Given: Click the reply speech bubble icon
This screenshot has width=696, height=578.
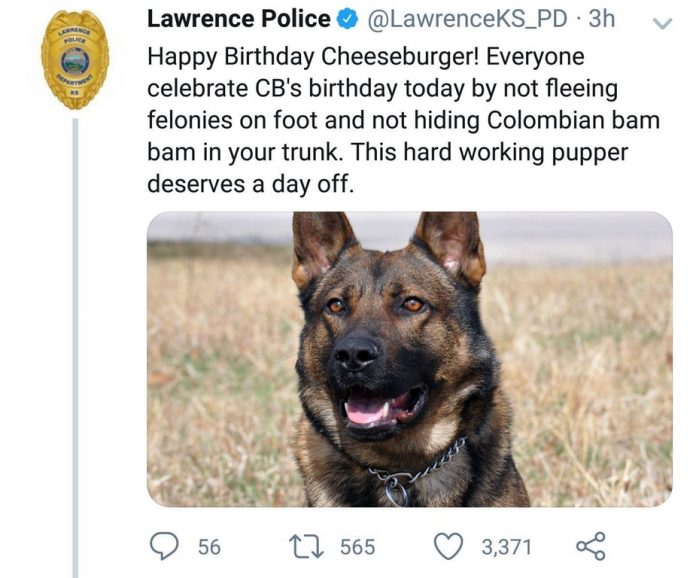Looking at the screenshot, I should tap(162, 545).
